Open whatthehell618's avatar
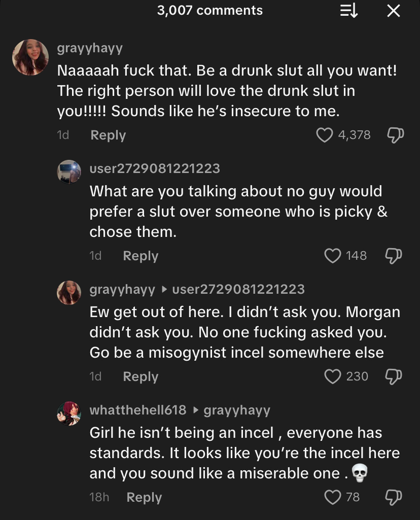Screen dimensions: 420x520 [x=69, y=413]
